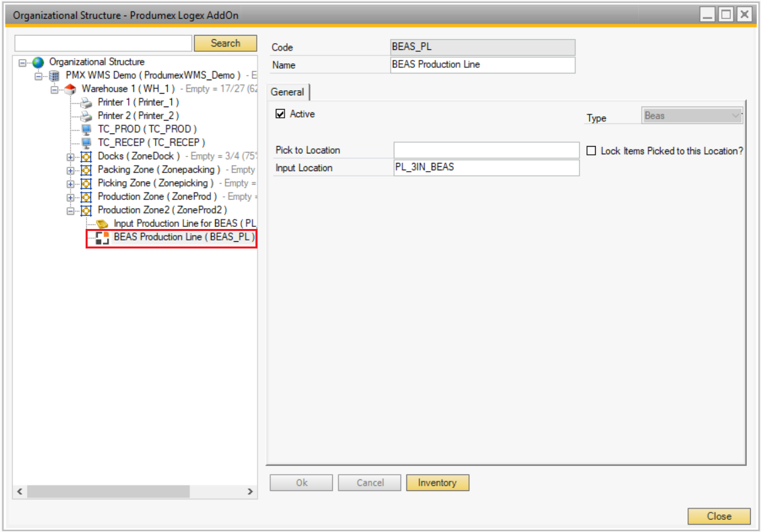
Task: Click the Ok button
Action: coord(301,483)
